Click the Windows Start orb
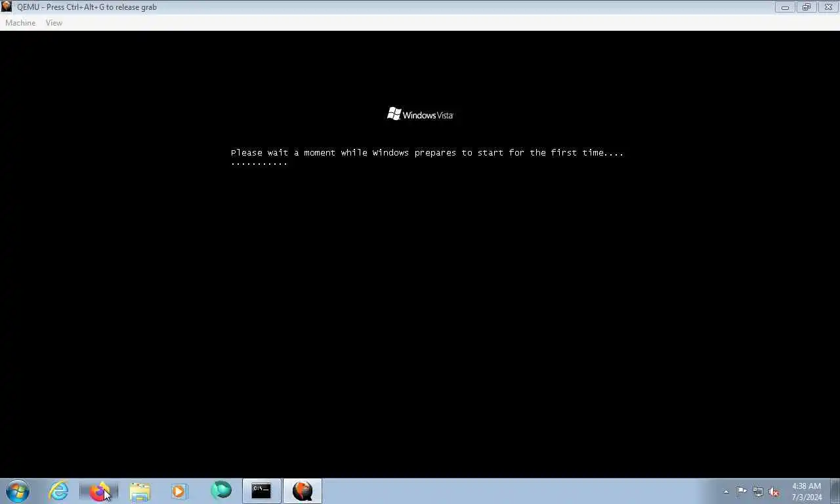Screen dimensions: 840x504 18,491
